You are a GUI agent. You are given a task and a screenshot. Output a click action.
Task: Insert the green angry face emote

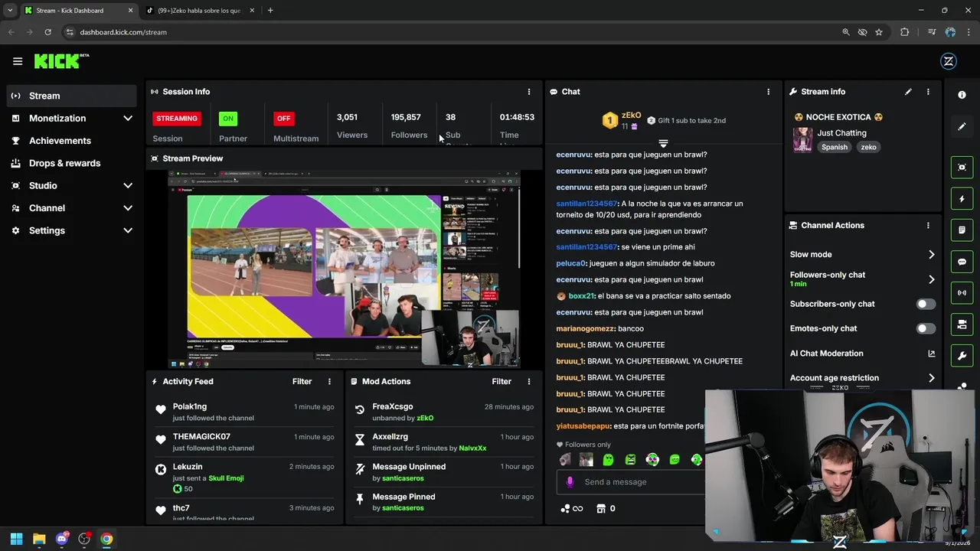630,460
